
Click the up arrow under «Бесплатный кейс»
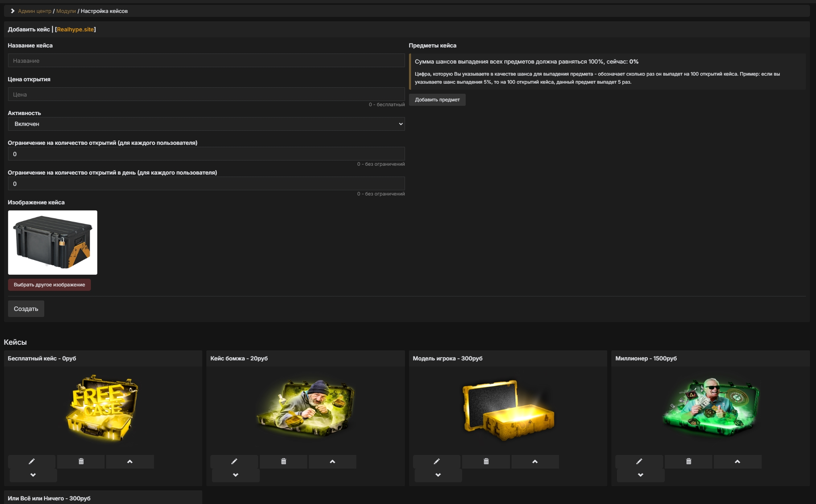pos(130,461)
